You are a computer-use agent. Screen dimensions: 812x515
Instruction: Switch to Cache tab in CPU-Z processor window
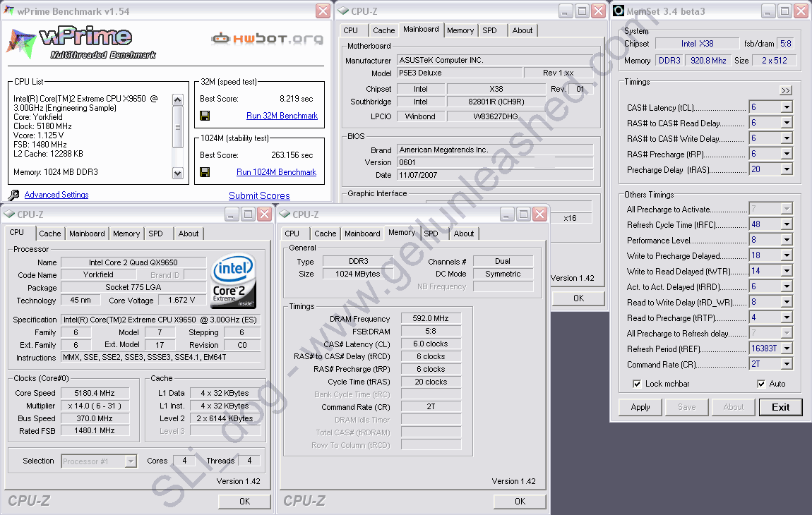[49, 234]
